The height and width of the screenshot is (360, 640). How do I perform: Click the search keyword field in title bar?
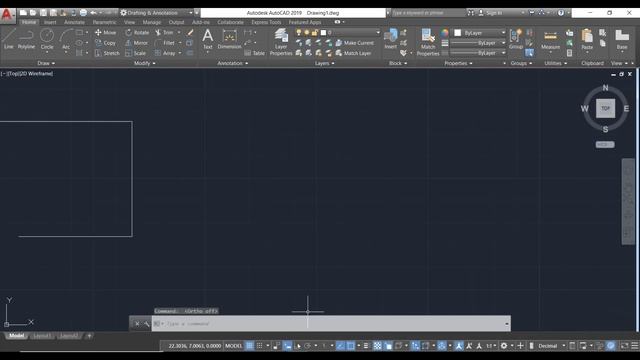click(427, 13)
